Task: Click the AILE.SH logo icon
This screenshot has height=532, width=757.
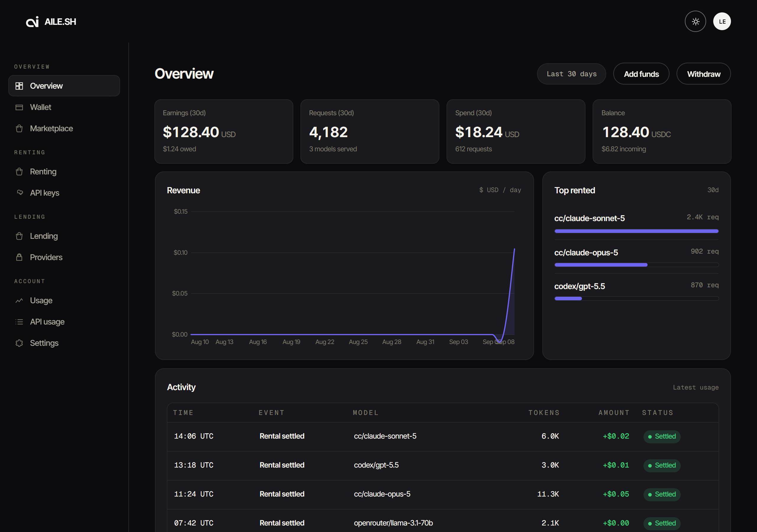Action: 32,22
